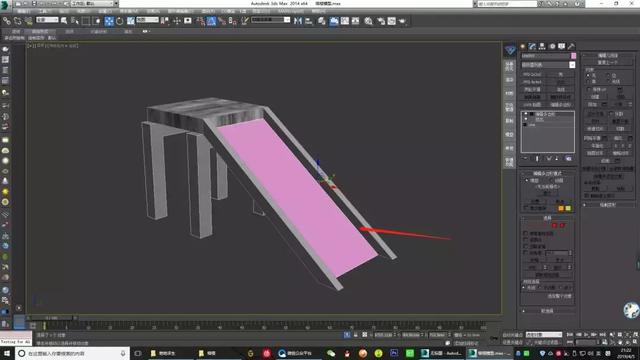Click the help search field in title bar
This screenshot has height=360, width=640.
pos(507,4)
